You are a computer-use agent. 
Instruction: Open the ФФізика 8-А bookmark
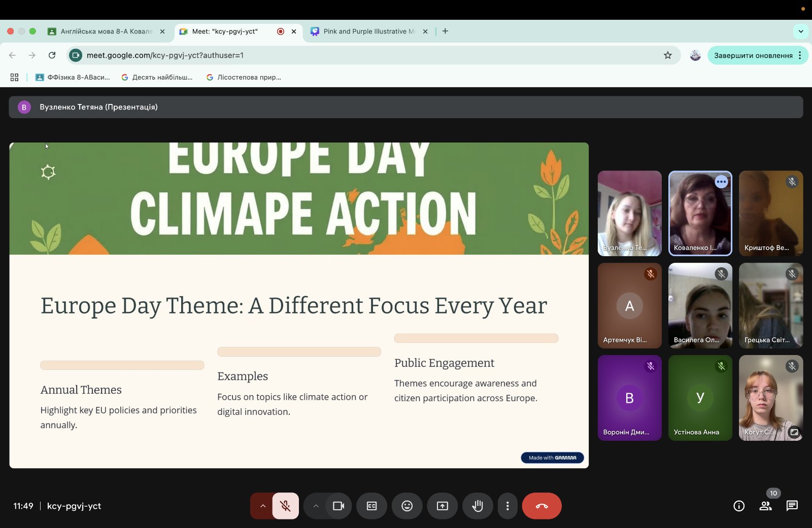(73, 77)
